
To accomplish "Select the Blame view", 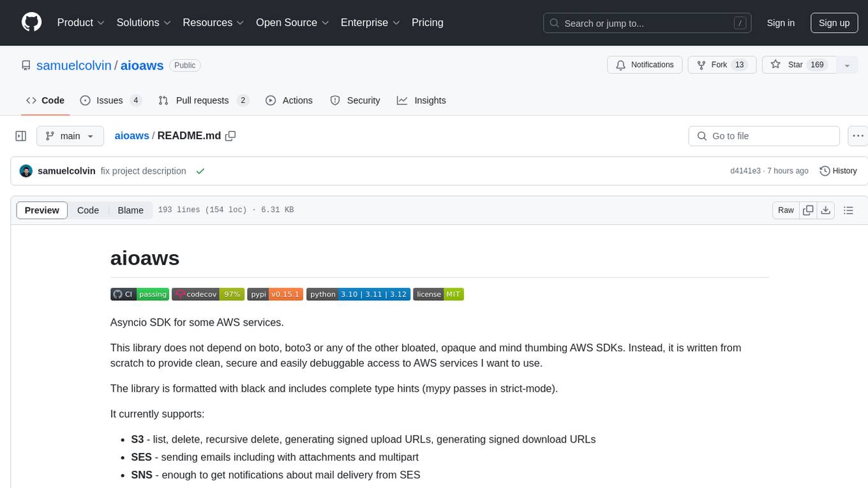I will (131, 210).
